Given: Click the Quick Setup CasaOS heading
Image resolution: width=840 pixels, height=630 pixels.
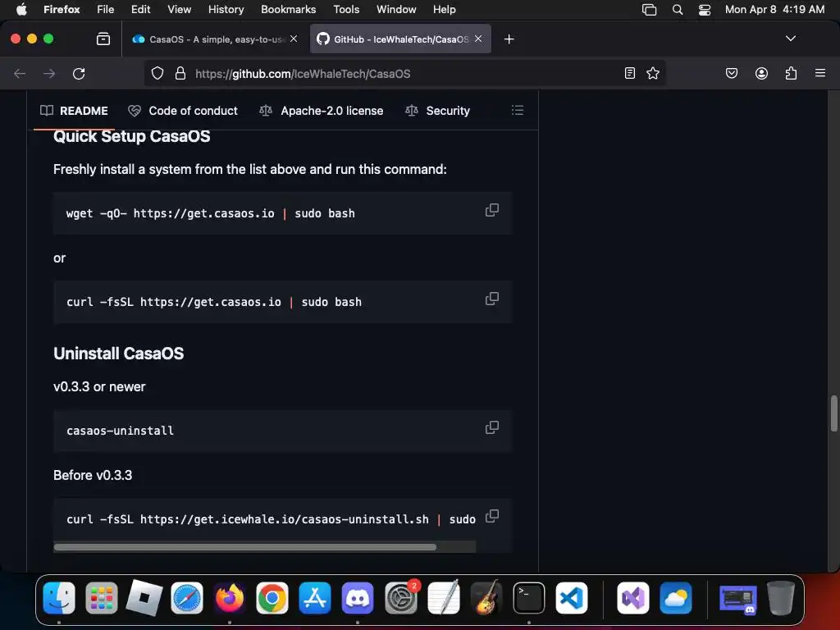Looking at the screenshot, I should (131, 136).
